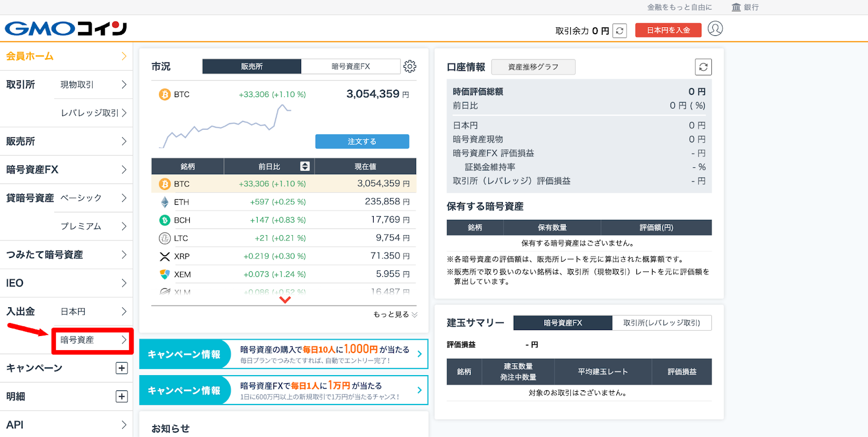
Task: Click the XRP icon in the XRP row
Action: pyautogui.click(x=164, y=256)
